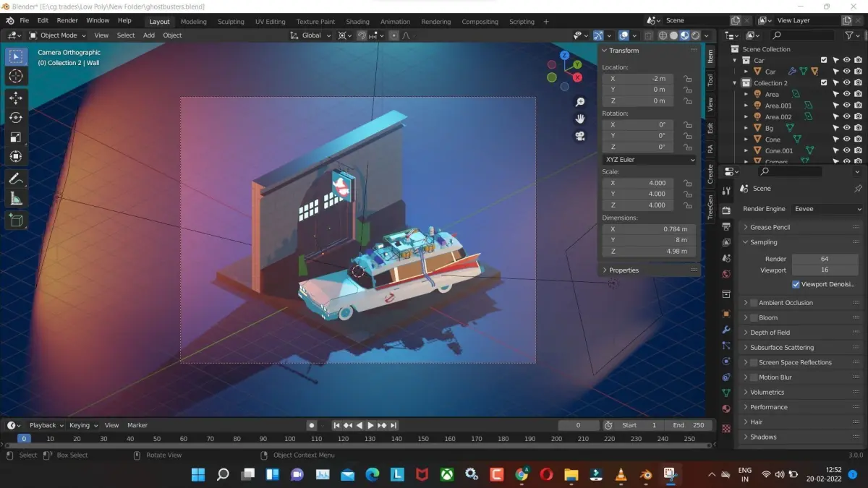868x488 pixels.
Task: Click the Windows Start button
Action: (198, 475)
